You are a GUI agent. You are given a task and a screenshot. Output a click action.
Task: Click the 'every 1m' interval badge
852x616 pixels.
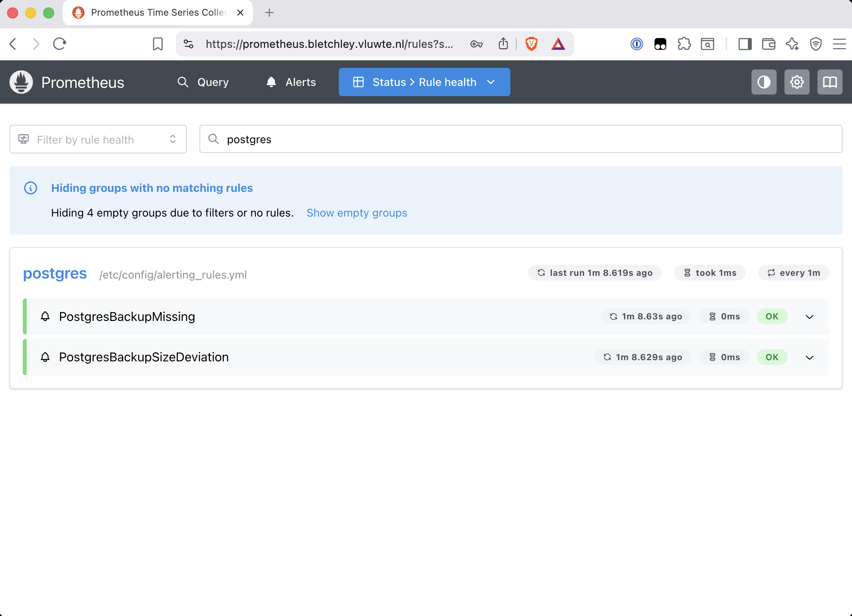coord(793,273)
